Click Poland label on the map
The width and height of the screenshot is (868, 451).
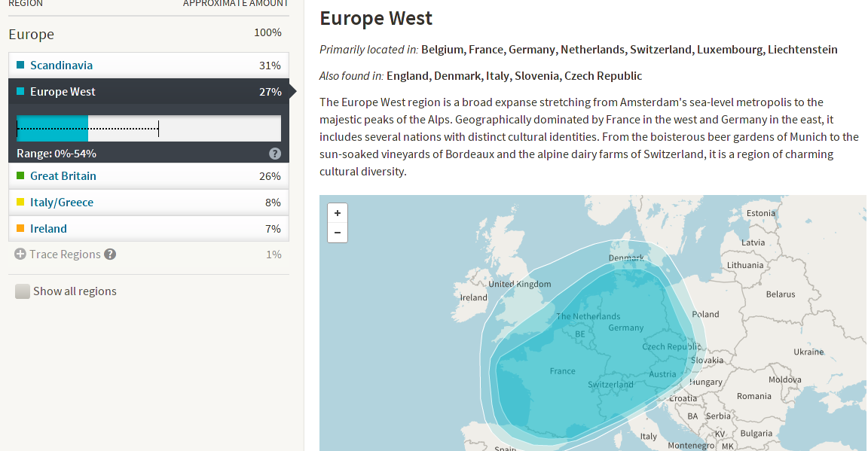(x=706, y=314)
